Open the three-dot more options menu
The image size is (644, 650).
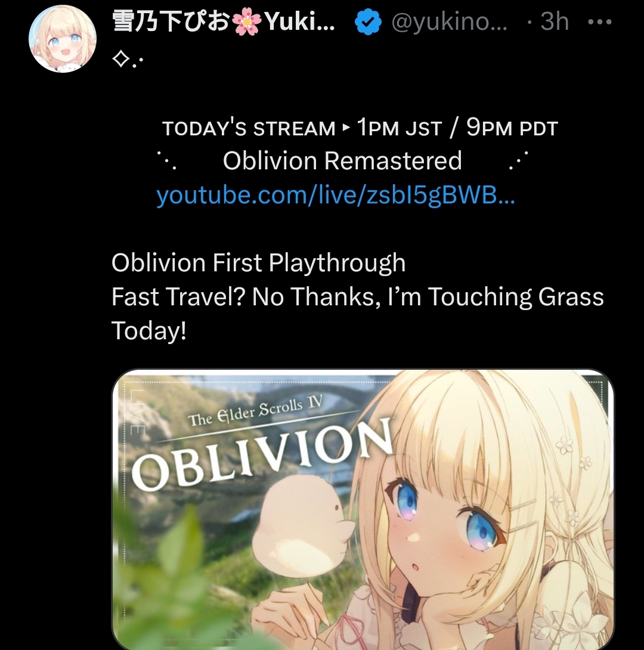click(600, 21)
